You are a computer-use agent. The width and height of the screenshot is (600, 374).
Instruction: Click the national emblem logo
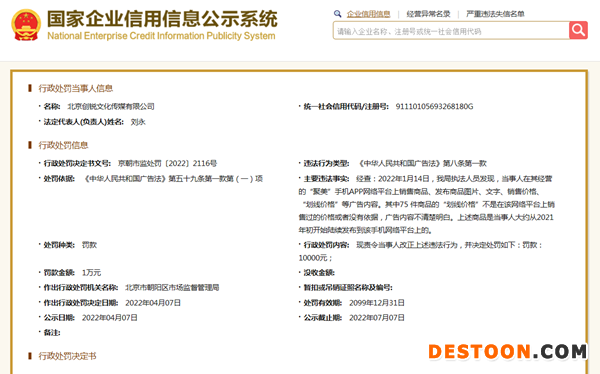pos(26,25)
